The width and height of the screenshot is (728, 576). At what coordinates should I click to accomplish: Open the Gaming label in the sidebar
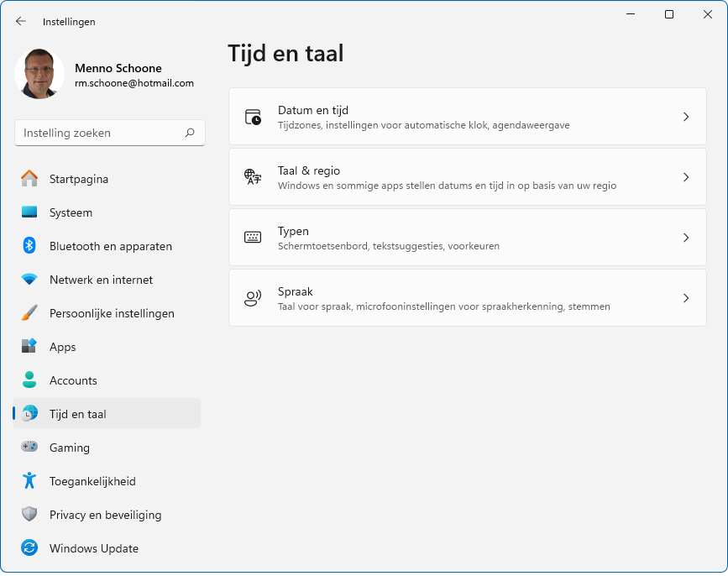coord(70,448)
